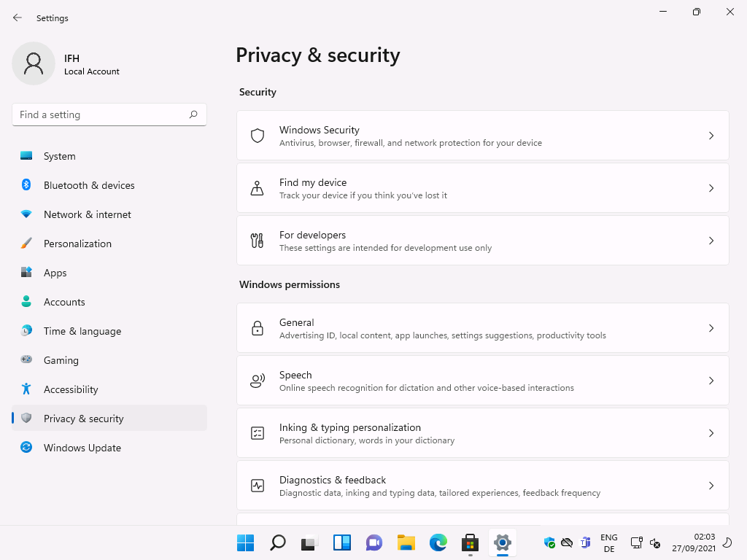The height and width of the screenshot is (560, 747).
Task: Click the search magnifier in Find a setting
Action: point(193,114)
